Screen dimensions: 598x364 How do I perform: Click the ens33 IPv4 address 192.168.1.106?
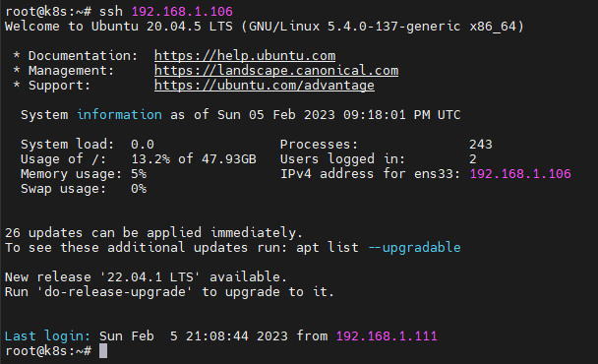coord(520,174)
